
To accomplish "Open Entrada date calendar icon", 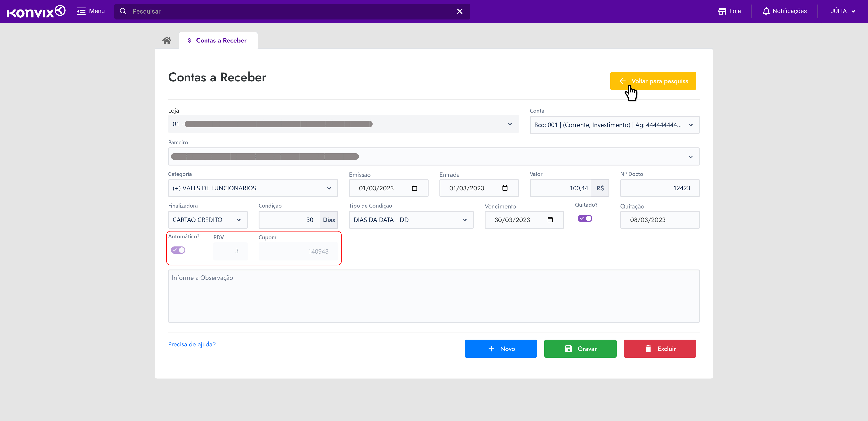I will pos(505,188).
